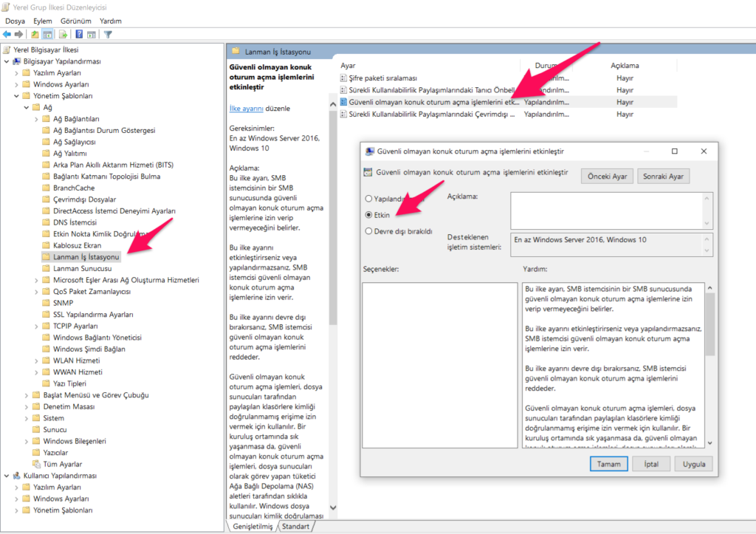Select the Yapılandırılmadı radio button
Viewport: 756px width, 534px height.
(x=370, y=199)
